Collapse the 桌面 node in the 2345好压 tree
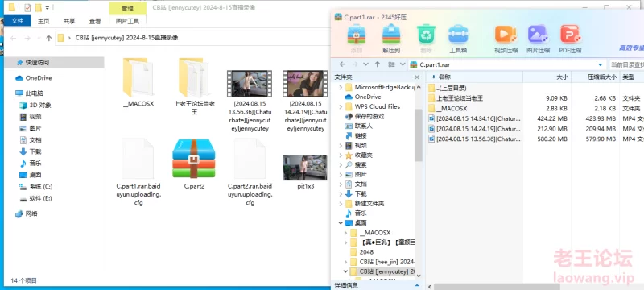This screenshot has width=644, height=290. (341, 223)
